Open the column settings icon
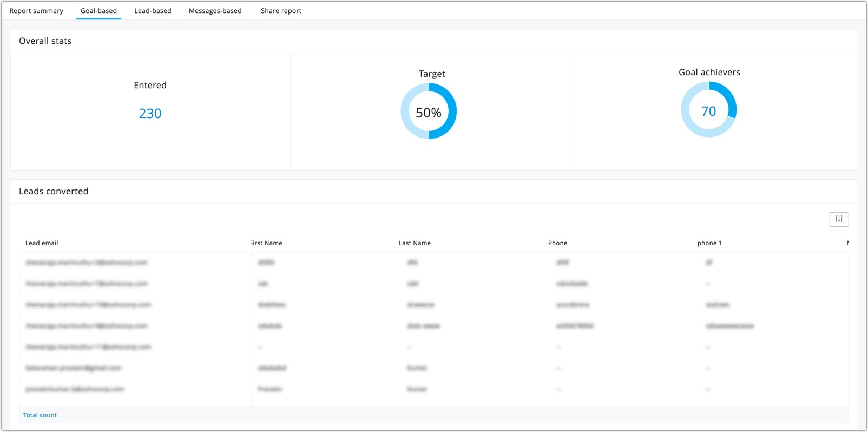The height and width of the screenshot is (432, 868). click(x=839, y=219)
